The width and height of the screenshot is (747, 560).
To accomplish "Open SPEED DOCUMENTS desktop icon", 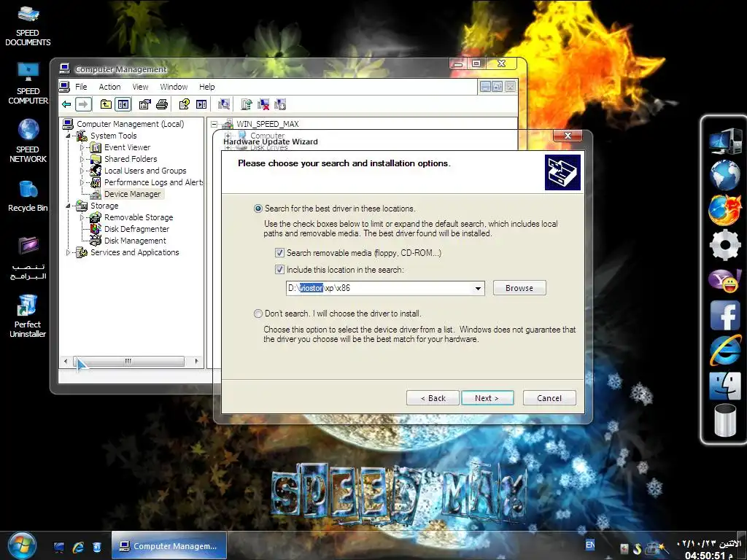I will pos(28,26).
